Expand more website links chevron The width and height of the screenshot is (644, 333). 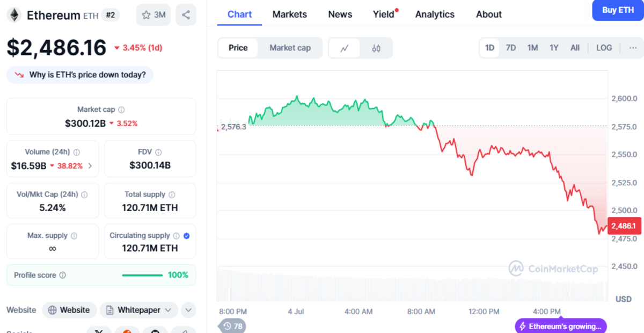pyautogui.click(x=188, y=310)
